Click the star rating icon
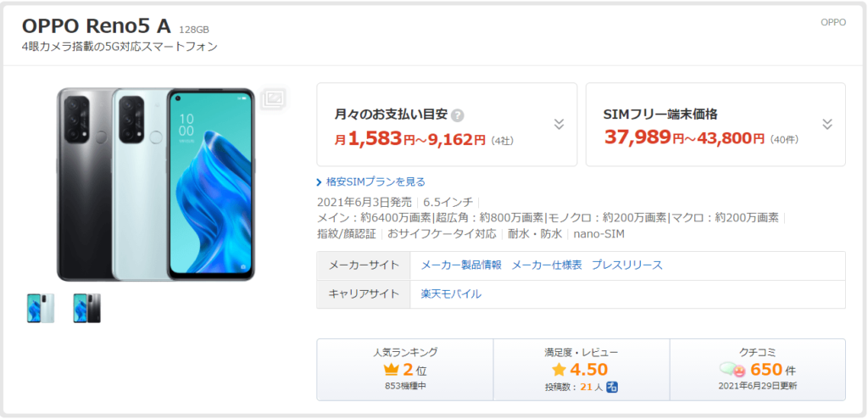Viewport: 868px width, 419px height. point(559,370)
